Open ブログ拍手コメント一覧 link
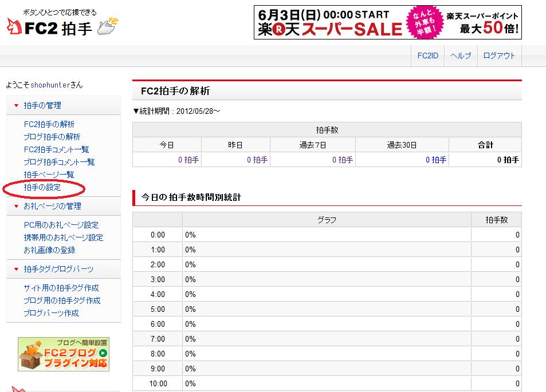This screenshot has height=392, width=546. point(59,162)
